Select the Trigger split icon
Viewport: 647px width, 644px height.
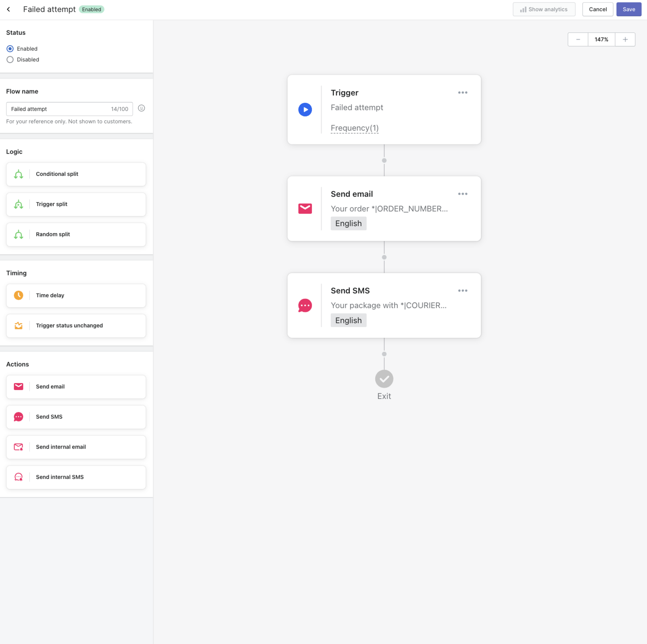(19, 204)
